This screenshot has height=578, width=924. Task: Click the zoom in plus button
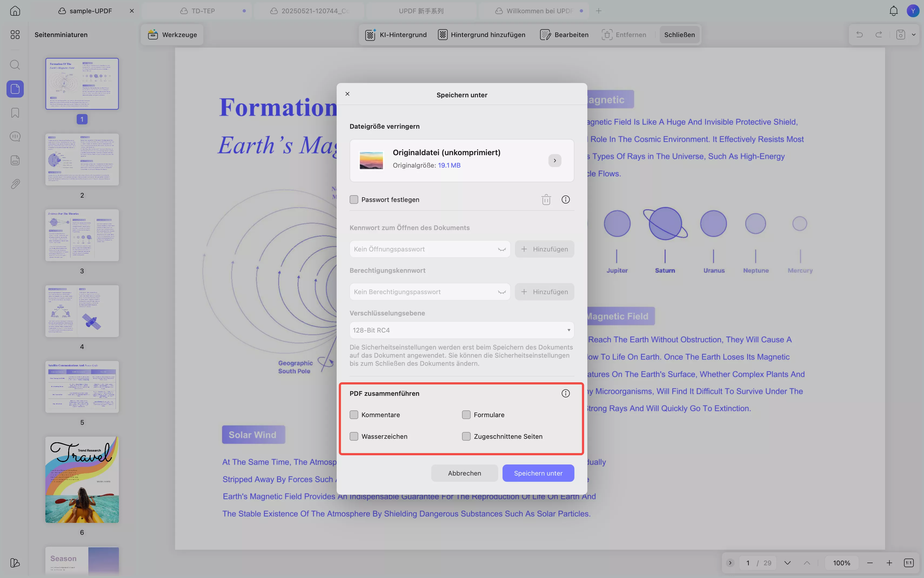(x=889, y=563)
